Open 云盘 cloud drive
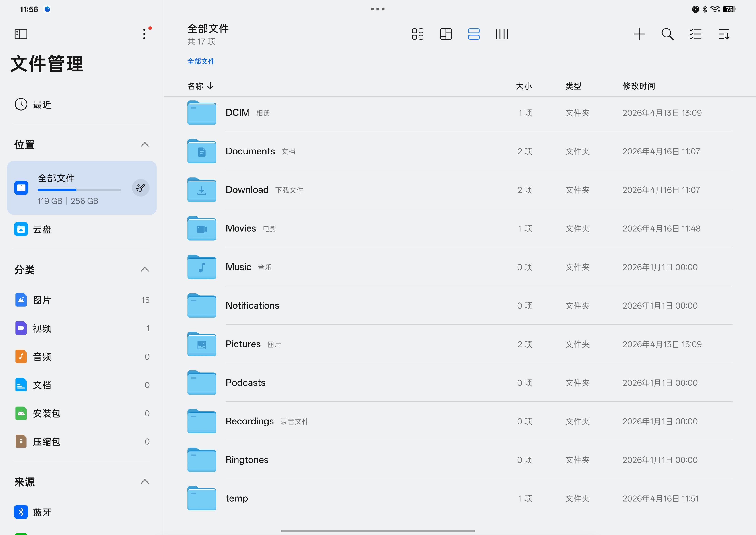This screenshot has width=756, height=535. coord(42,229)
